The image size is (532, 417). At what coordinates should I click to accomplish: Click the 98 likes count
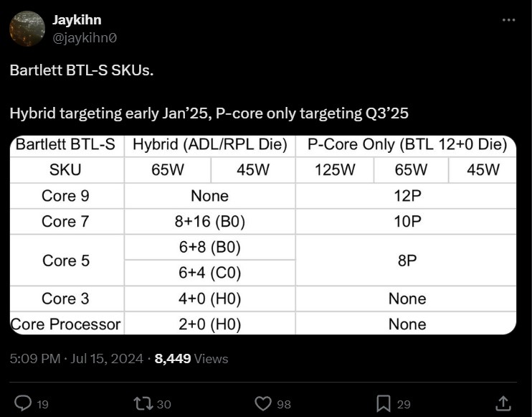(284, 404)
